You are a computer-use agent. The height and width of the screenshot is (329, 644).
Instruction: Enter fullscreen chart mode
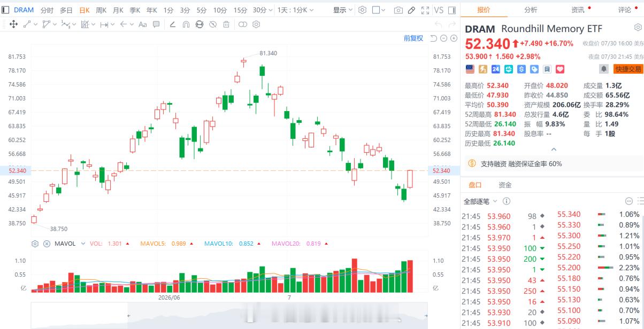tap(425, 10)
